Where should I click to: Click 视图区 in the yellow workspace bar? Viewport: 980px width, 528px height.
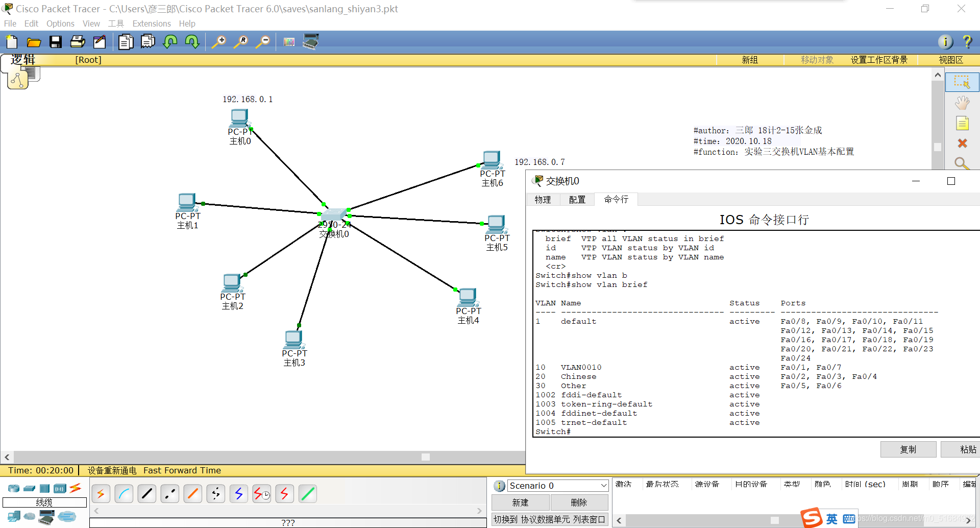pyautogui.click(x=950, y=60)
